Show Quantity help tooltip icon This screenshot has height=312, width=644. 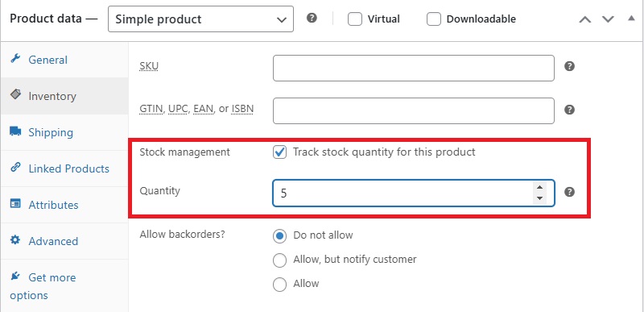point(569,192)
